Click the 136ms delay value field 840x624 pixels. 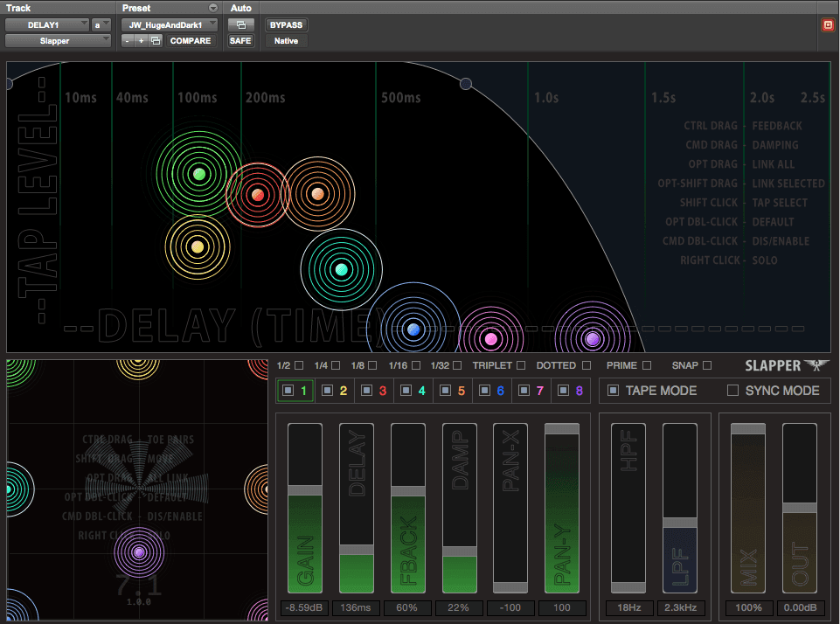tap(356, 607)
